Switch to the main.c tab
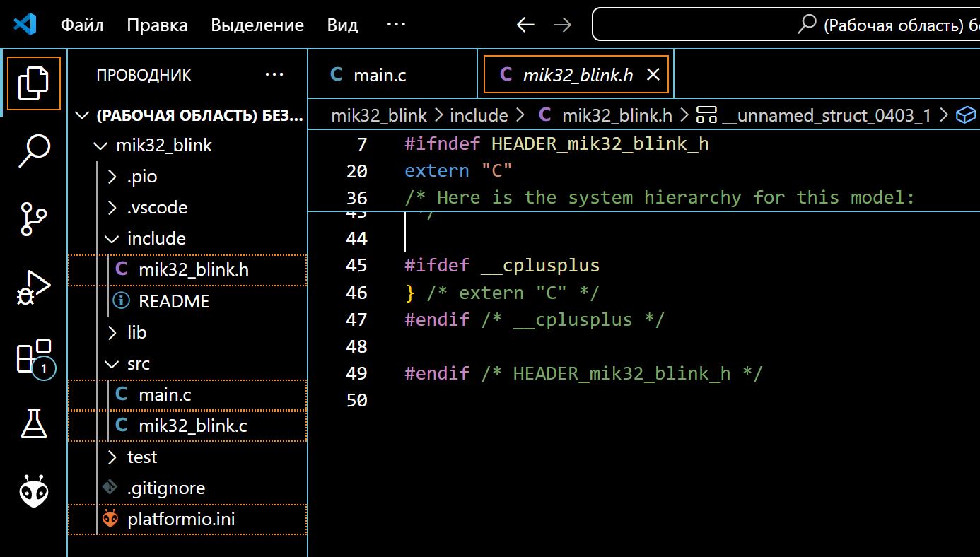 coord(380,74)
